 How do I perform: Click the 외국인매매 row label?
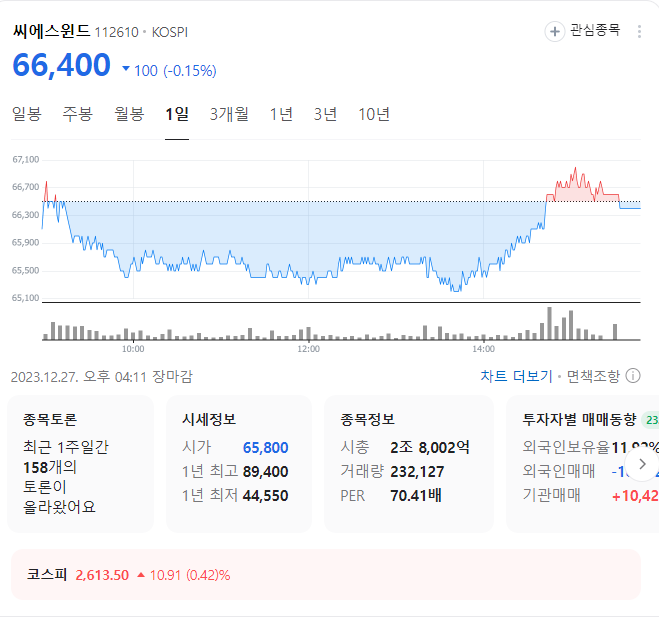(559, 471)
